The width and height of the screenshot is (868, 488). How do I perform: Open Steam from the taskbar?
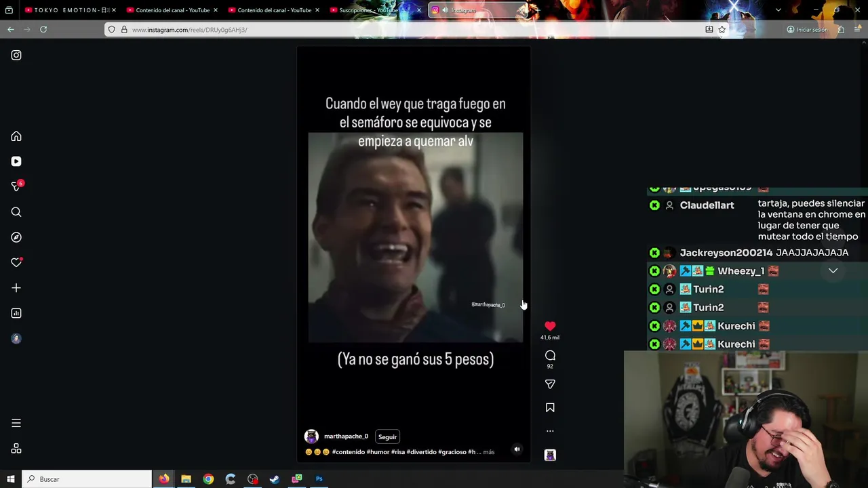275,479
